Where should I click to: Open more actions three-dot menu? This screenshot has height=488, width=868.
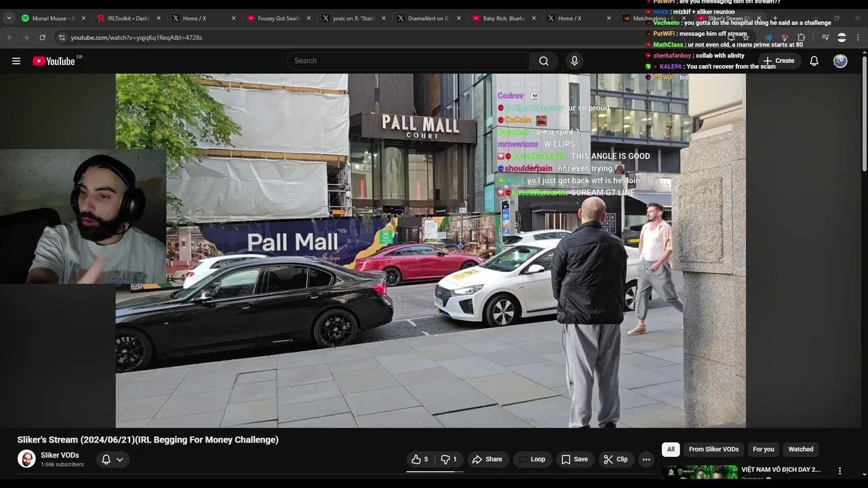(646, 460)
